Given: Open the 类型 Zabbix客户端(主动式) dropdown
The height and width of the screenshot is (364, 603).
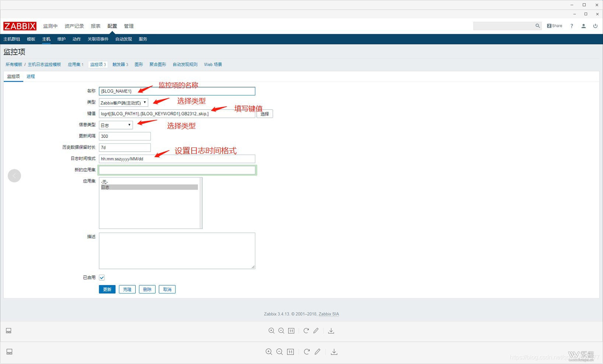Looking at the screenshot, I should [x=123, y=103].
